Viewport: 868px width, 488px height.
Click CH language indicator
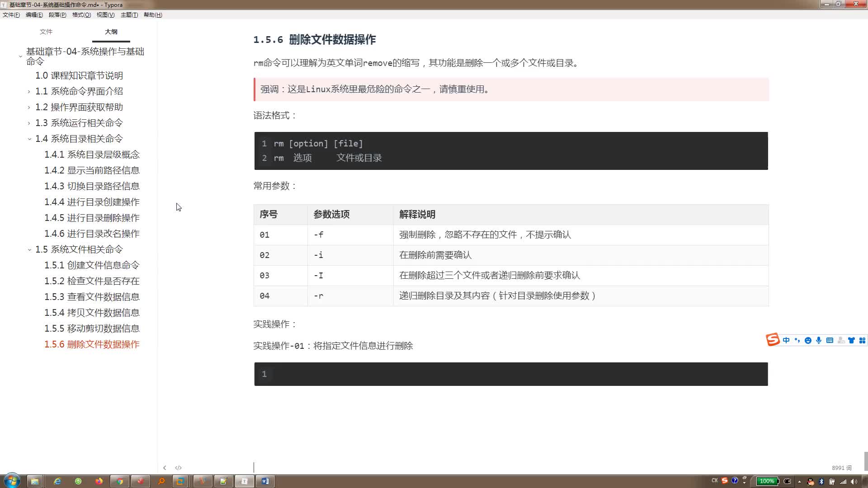pyautogui.click(x=714, y=481)
